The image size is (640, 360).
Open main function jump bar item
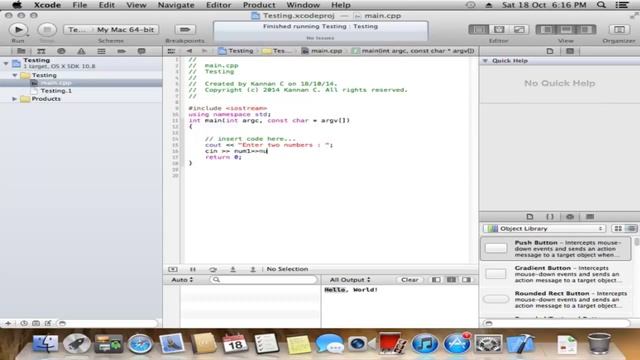pyautogui.click(x=413, y=51)
